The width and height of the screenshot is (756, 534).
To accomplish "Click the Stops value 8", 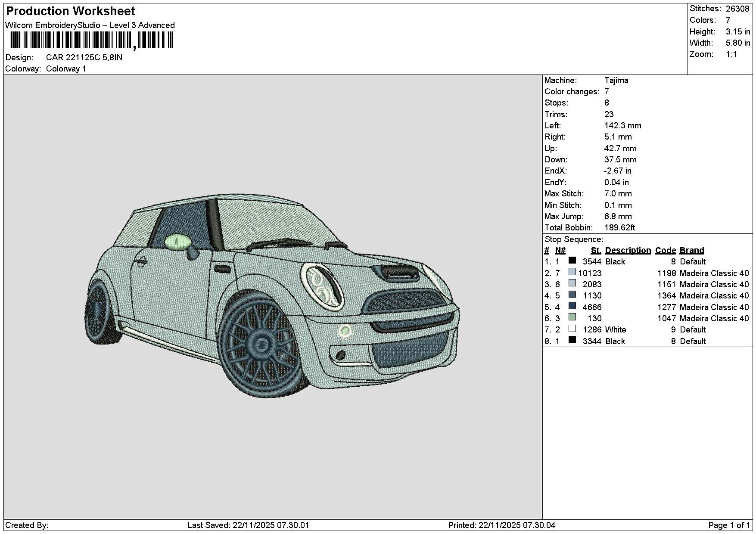I will coord(607,103).
